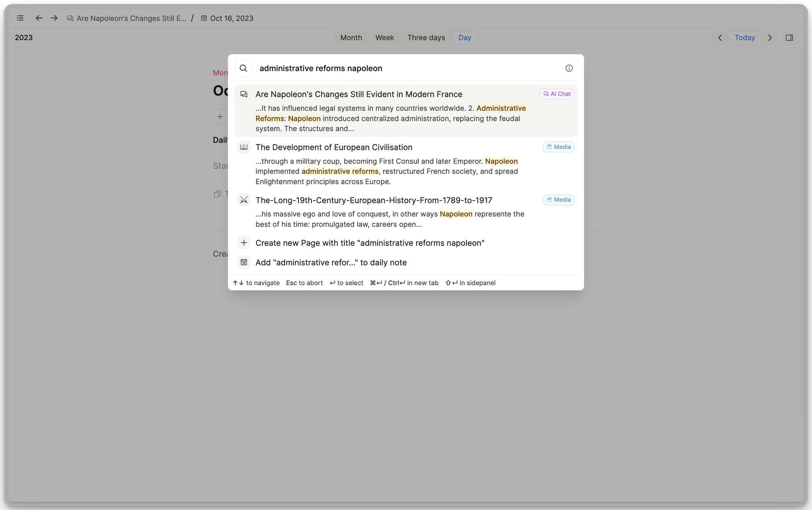The image size is (812, 510).
Task: Open The-Long-19th-Century-European-History result
Action: tap(406, 211)
